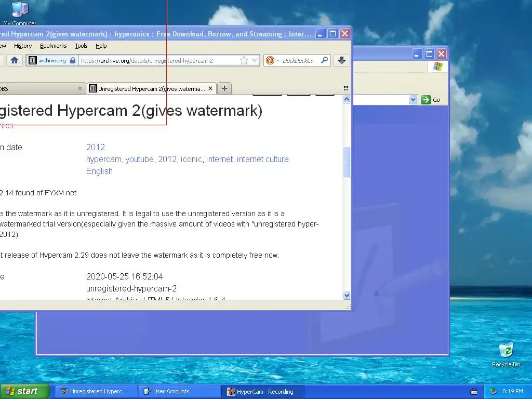Open the Downloads arrow button
Screen dimensions: 532x399
(342, 60)
